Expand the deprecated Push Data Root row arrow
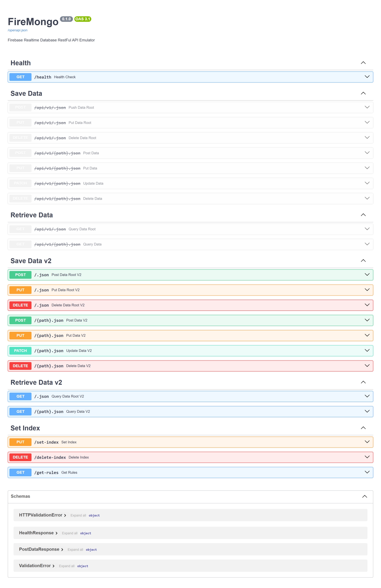 367,107
